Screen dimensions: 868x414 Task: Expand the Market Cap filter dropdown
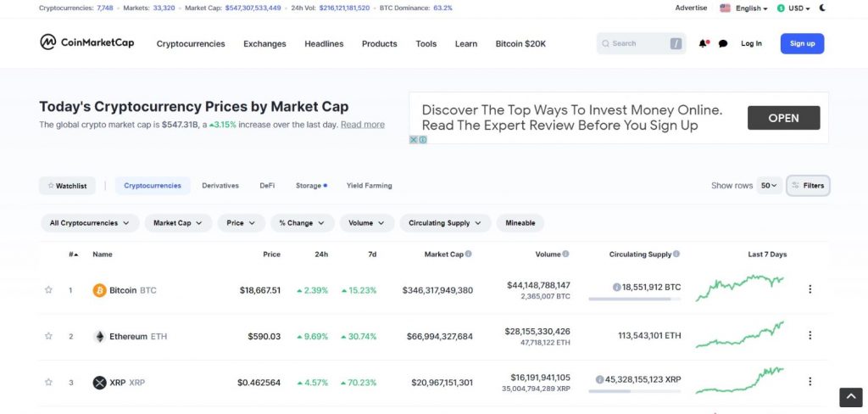click(178, 223)
